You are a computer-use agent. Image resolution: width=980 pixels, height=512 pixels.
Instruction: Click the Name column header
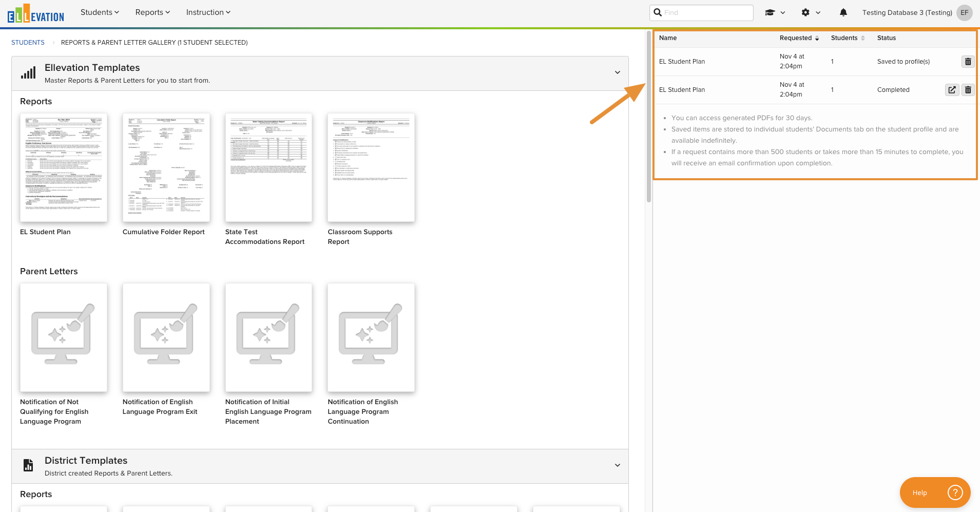(668, 38)
